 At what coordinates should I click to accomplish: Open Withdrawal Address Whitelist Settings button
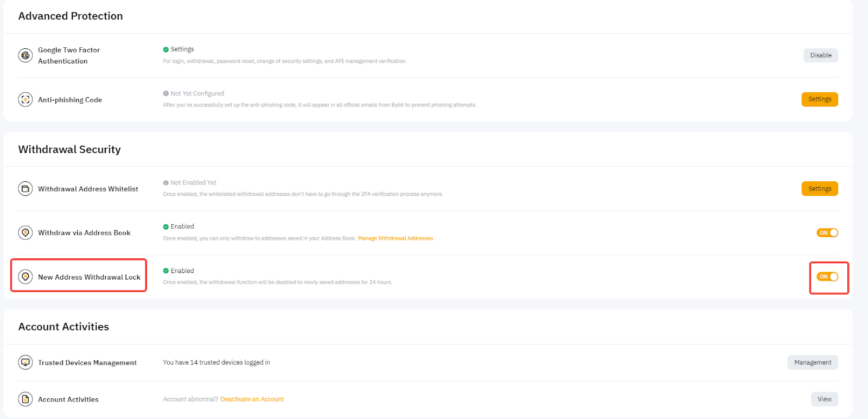click(819, 189)
